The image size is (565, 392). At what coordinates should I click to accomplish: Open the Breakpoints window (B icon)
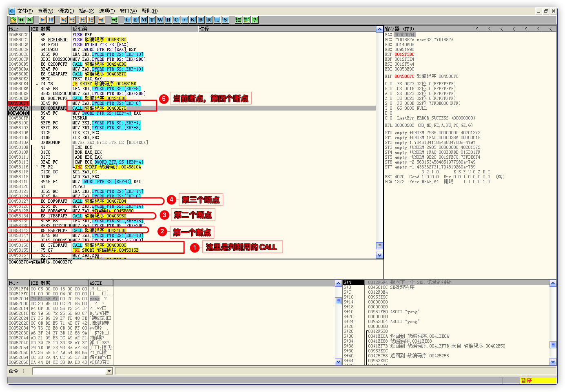[x=201, y=20]
